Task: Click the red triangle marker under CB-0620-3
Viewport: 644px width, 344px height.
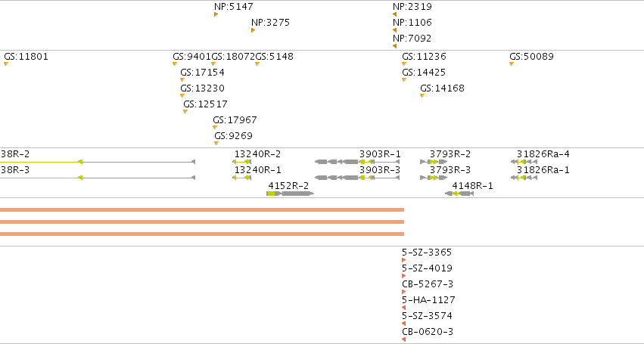Action: [404, 339]
